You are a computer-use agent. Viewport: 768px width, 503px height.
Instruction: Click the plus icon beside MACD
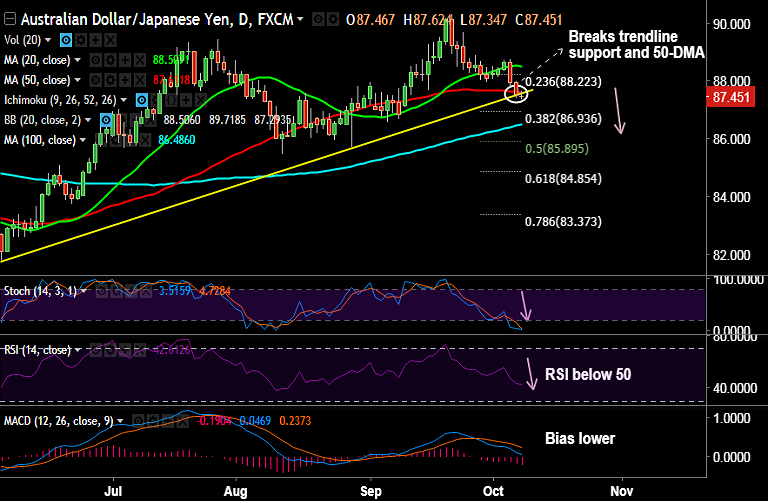[168, 421]
